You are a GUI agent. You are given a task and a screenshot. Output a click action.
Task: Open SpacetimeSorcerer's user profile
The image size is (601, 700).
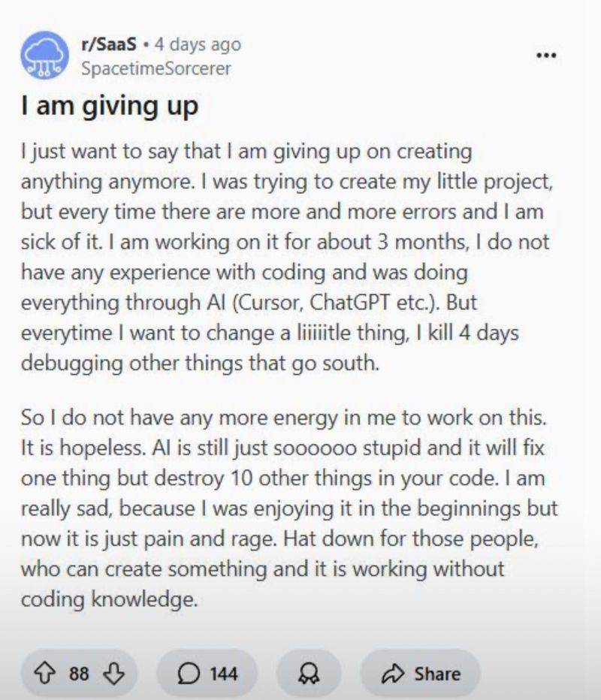click(x=156, y=68)
